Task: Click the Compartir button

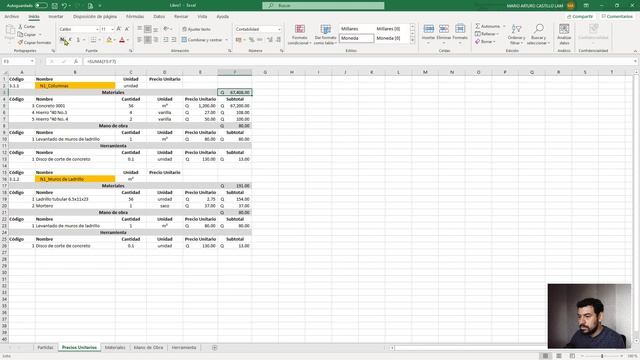Action: (x=580, y=17)
